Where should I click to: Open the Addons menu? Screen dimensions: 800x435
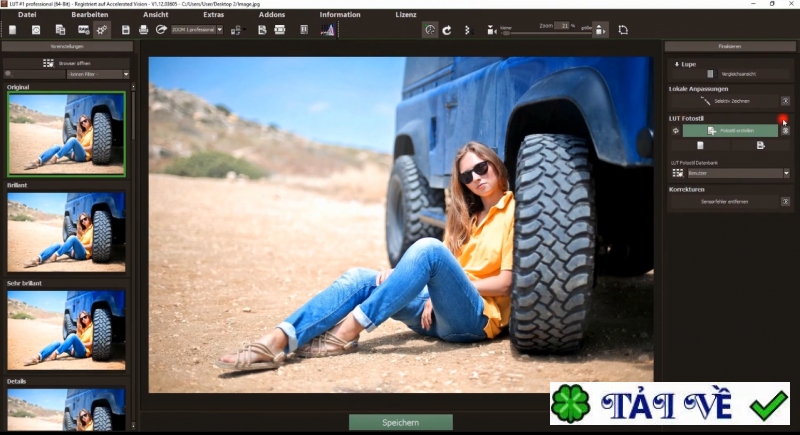click(x=271, y=15)
